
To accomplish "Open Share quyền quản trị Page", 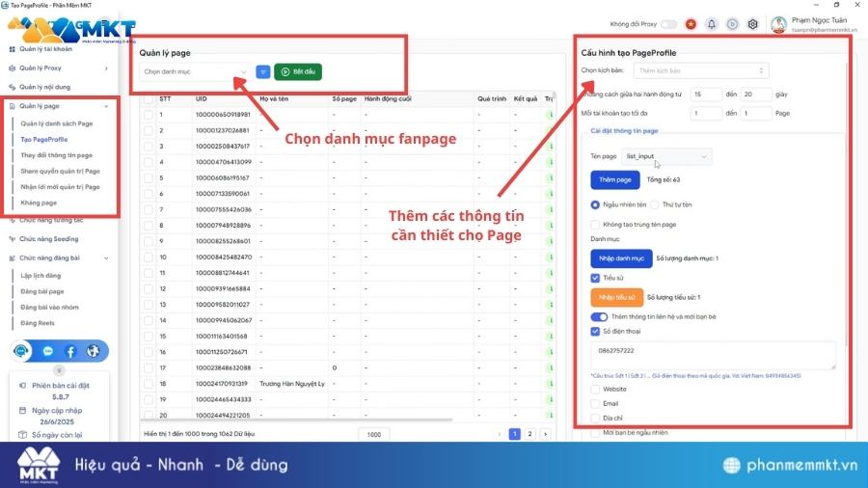I will pyautogui.click(x=61, y=172).
